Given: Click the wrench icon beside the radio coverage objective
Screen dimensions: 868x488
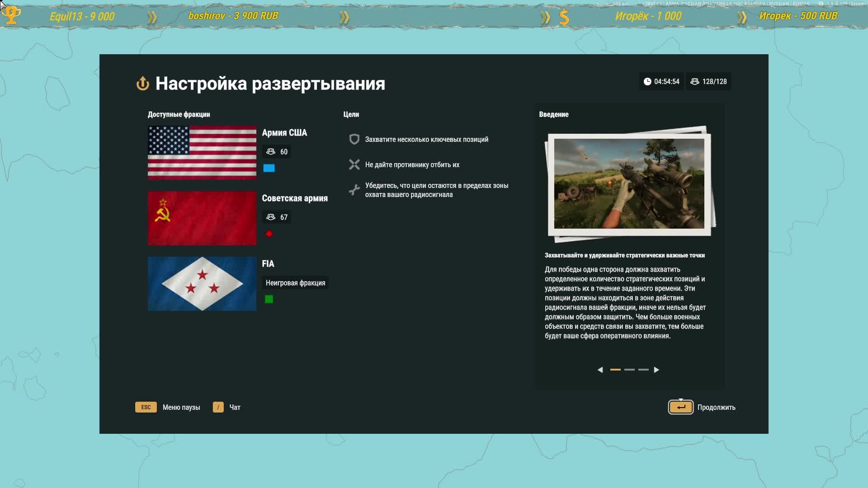Looking at the screenshot, I should (354, 190).
